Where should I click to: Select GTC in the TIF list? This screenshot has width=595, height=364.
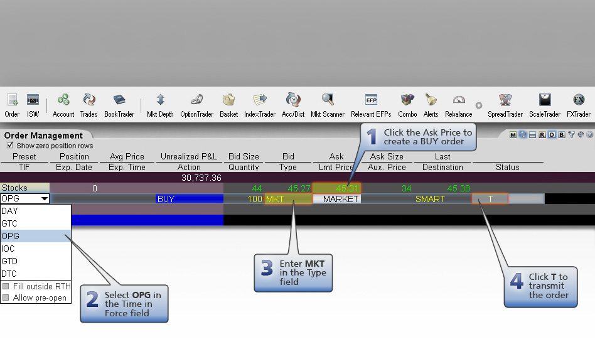36,223
